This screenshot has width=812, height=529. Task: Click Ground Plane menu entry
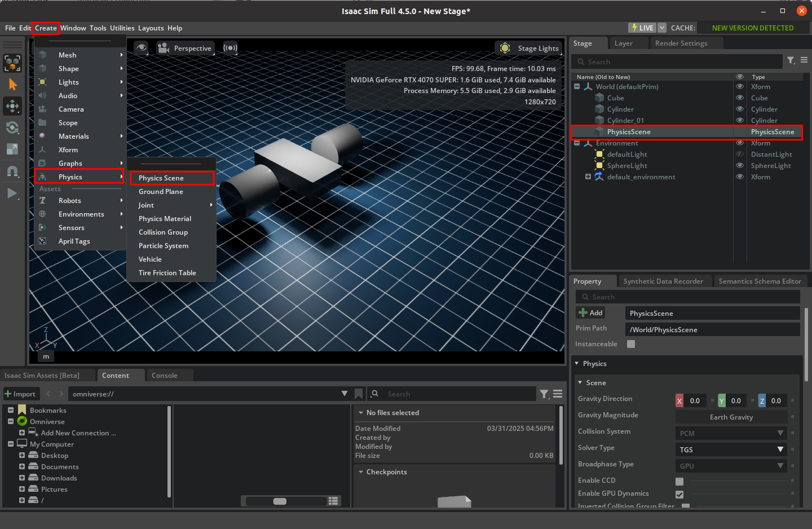pos(172,191)
